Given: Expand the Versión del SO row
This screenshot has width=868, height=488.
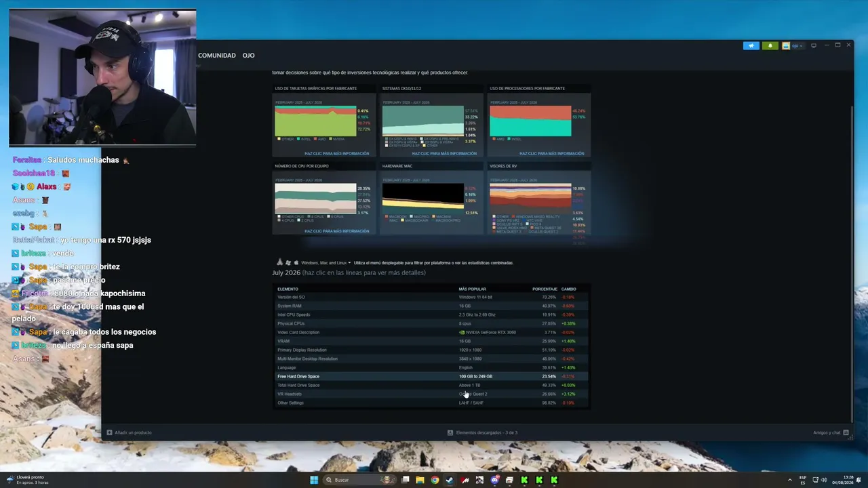Looking at the screenshot, I should [x=431, y=297].
